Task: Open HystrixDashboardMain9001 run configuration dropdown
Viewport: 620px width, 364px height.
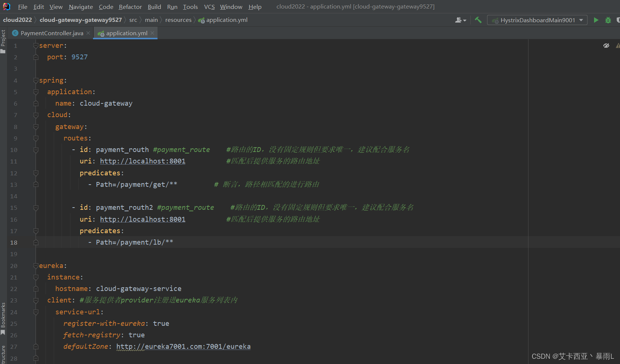Action: pos(537,20)
